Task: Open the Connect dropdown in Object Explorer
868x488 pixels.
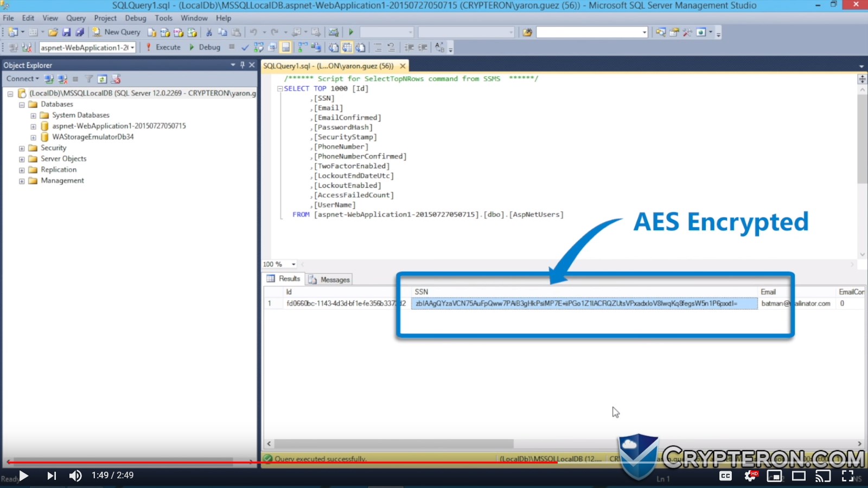Action: [22, 79]
